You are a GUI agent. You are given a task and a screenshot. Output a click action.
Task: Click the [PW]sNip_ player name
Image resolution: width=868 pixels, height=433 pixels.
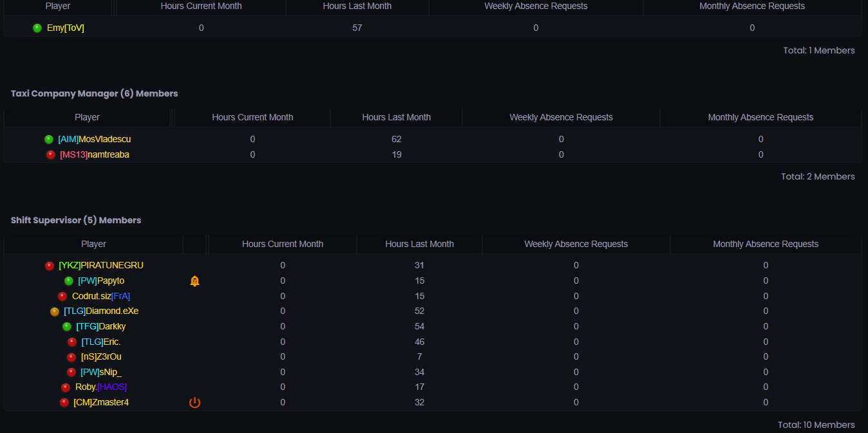(x=101, y=373)
